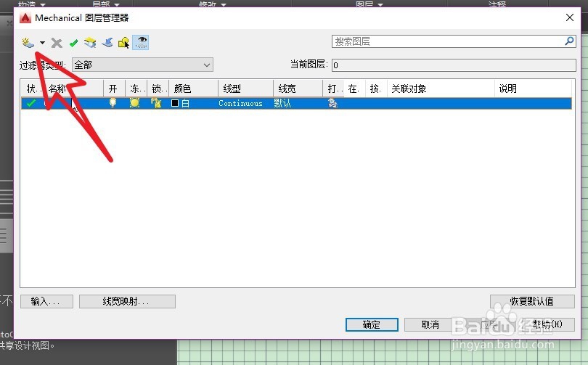The height and width of the screenshot is (365, 588).
Task: Click the green status check on layer 0
Action: (31, 103)
